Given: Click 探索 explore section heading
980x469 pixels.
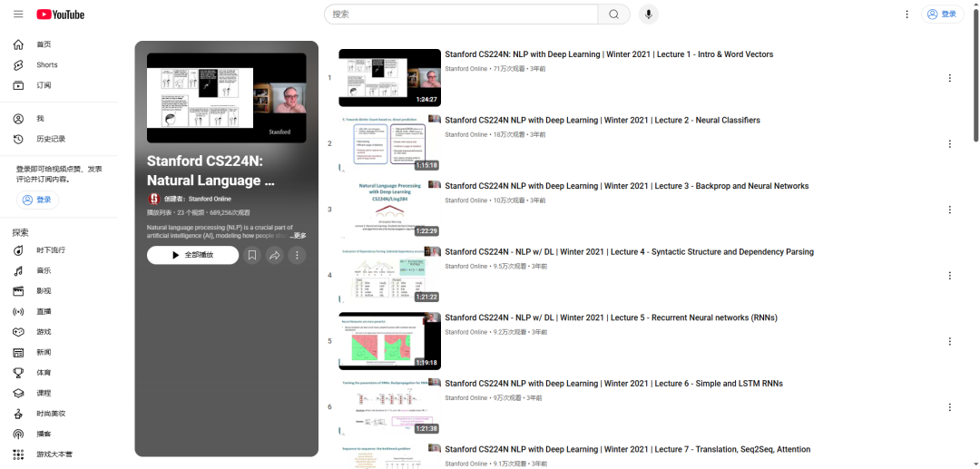Looking at the screenshot, I should click(x=21, y=232).
